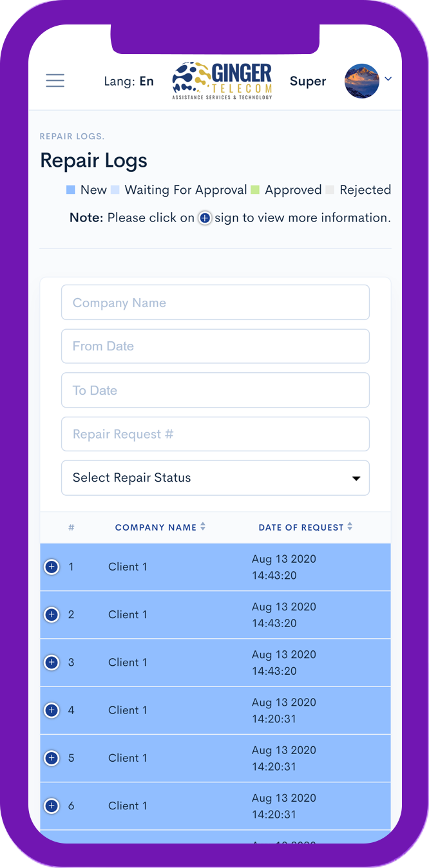Viewport: 429px width, 868px height.
Task: Click the To Date field
Action: 215,390
